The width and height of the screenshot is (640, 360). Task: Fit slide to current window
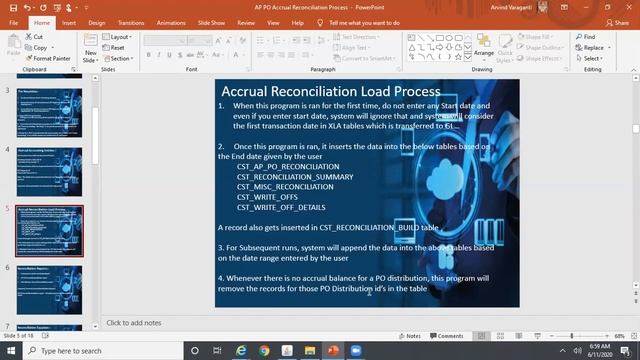coord(634,336)
